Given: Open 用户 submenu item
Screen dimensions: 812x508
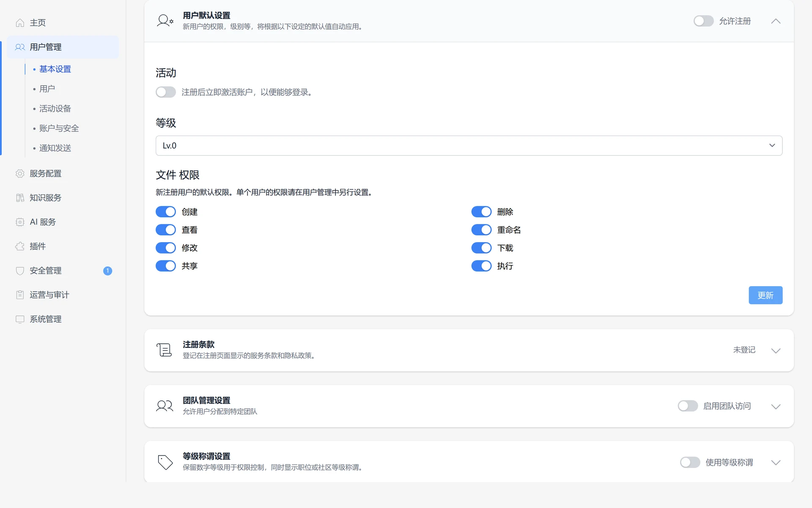Looking at the screenshot, I should [x=47, y=89].
